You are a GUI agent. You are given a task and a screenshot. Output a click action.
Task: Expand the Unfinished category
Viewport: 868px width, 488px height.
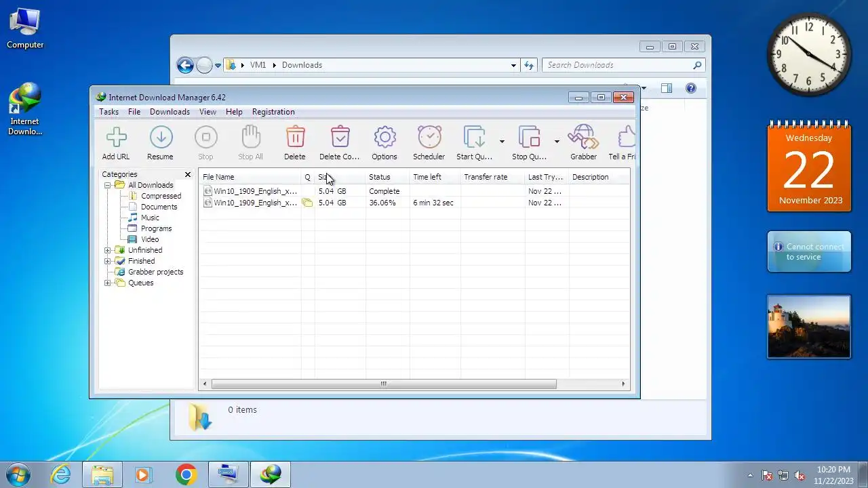tap(107, 250)
